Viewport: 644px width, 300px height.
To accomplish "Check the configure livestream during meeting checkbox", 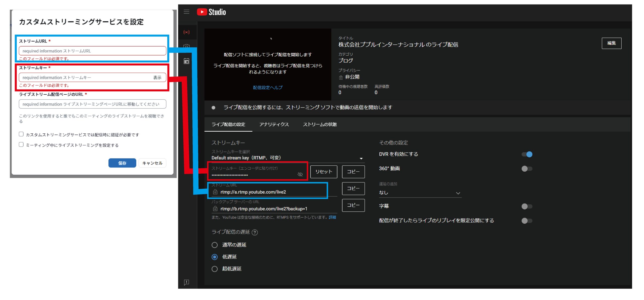I will coord(21,144).
